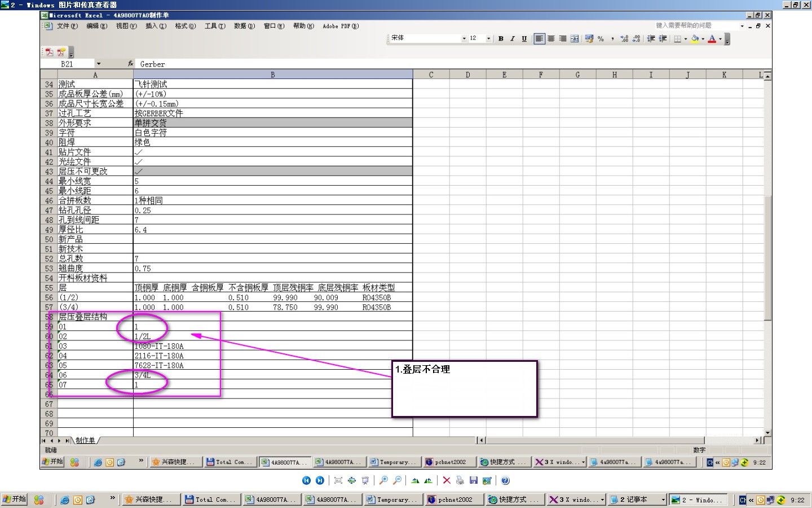Click the Borders icon in Excel toolbar
The height and width of the screenshot is (508, 812).
(x=678, y=38)
